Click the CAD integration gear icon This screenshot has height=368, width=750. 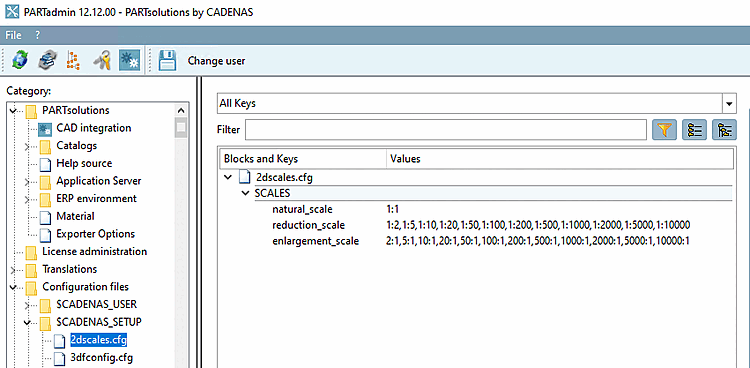(x=45, y=129)
